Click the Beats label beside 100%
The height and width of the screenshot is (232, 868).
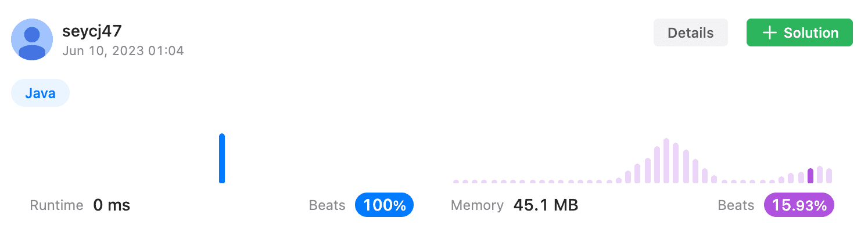(327, 205)
